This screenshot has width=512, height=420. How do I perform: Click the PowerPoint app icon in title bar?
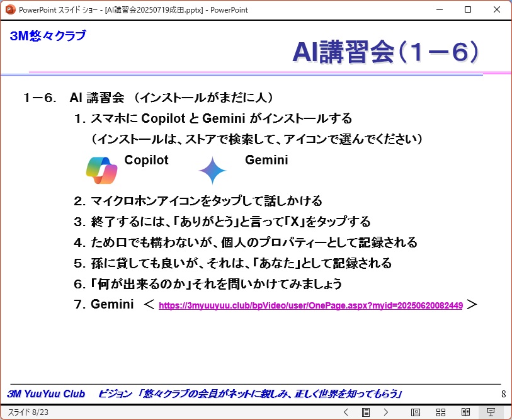click(9, 9)
